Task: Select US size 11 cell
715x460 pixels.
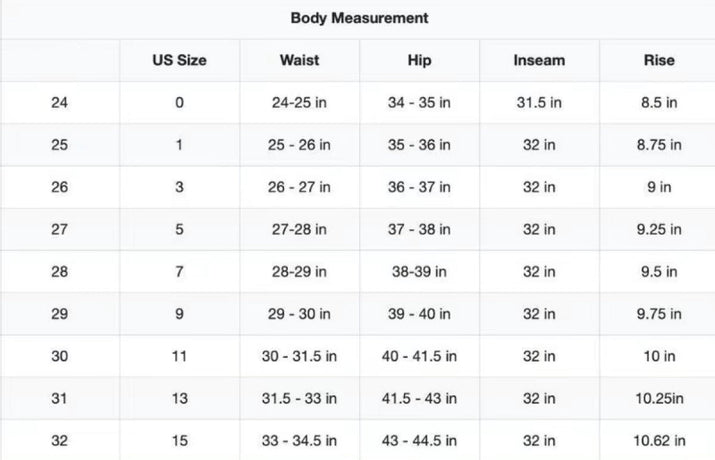Action: click(179, 356)
